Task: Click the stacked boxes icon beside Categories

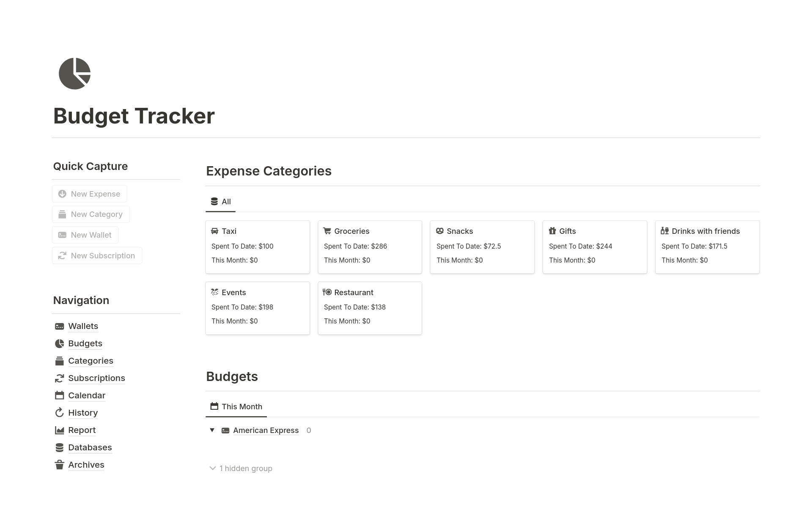Action: click(x=60, y=361)
